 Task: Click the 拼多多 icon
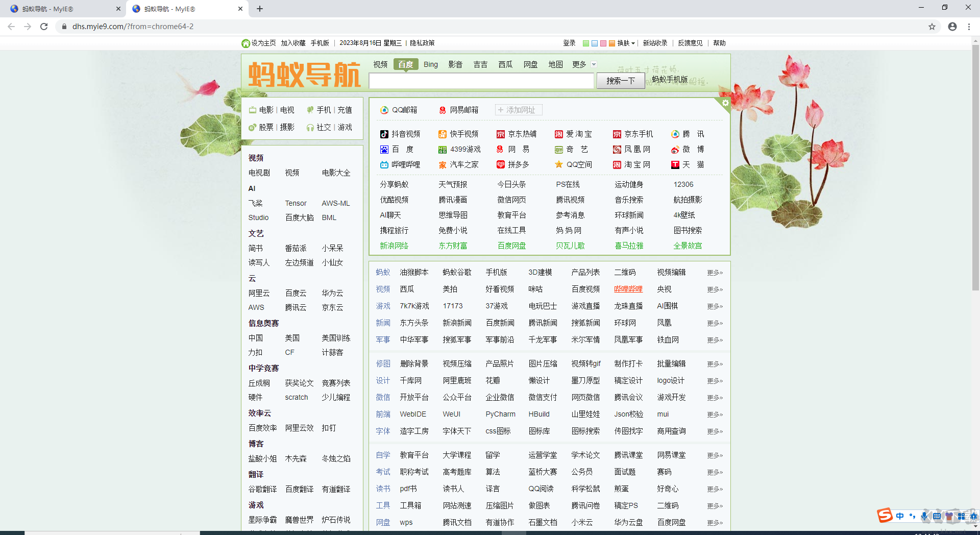click(501, 164)
